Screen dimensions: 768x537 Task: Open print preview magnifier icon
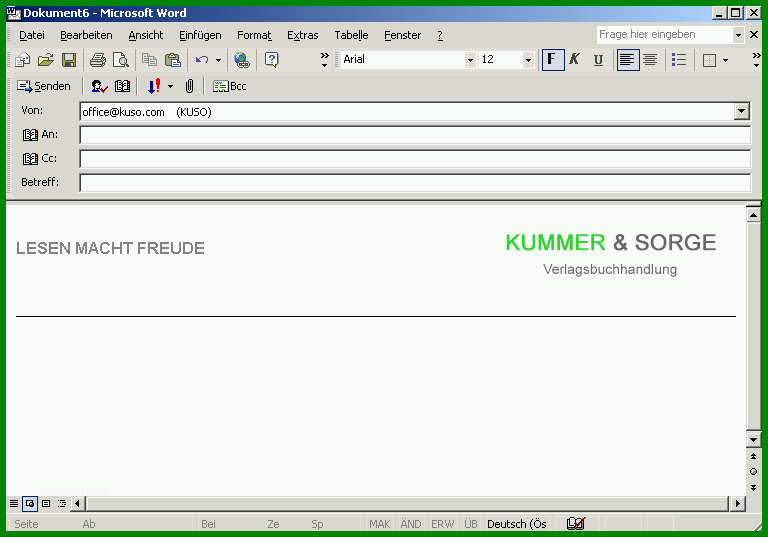120,60
